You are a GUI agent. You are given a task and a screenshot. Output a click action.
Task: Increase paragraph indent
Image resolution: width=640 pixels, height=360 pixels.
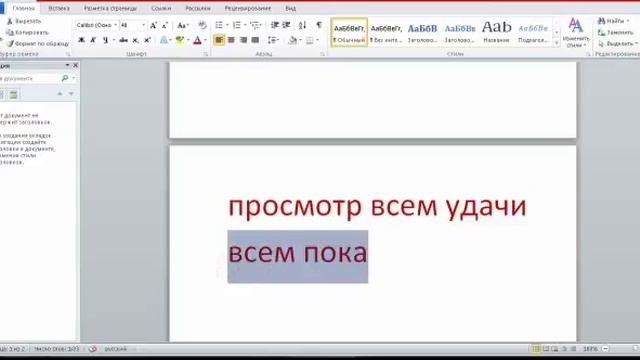pos(287,25)
